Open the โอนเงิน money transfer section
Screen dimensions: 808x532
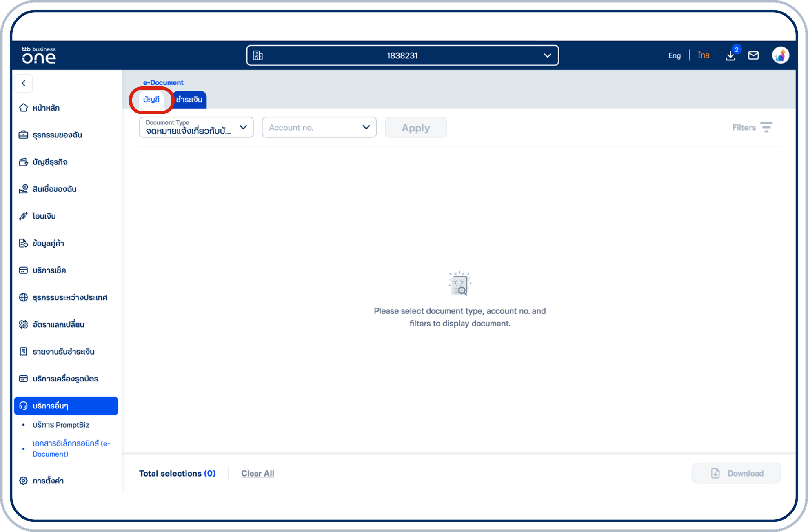tap(44, 216)
